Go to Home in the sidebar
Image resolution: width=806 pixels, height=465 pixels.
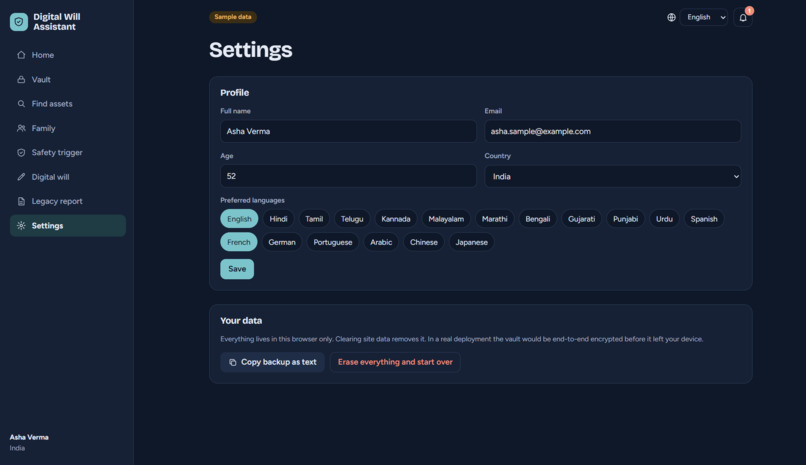click(x=68, y=55)
